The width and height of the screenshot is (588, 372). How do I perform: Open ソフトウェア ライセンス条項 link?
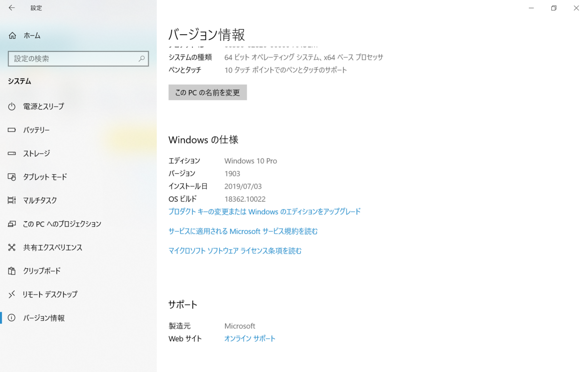tap(235, 251)
